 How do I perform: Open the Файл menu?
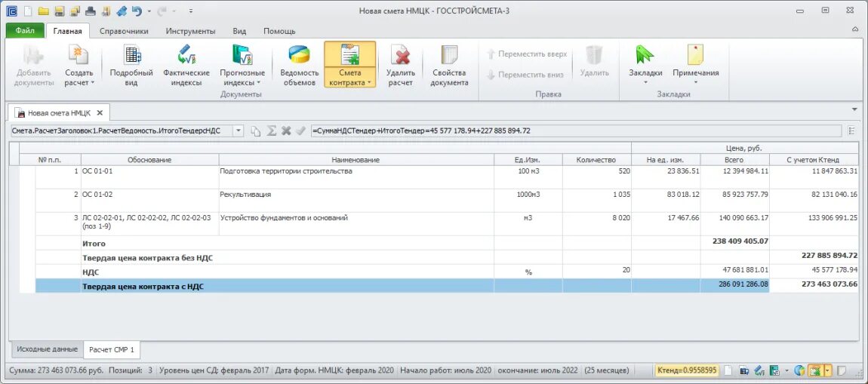(x=25, y=31)
